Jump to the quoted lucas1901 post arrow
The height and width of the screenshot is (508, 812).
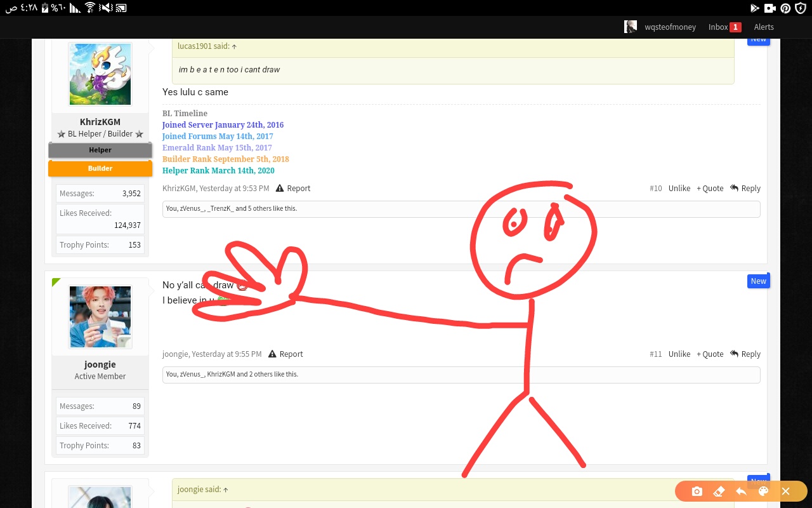point(234,46)
